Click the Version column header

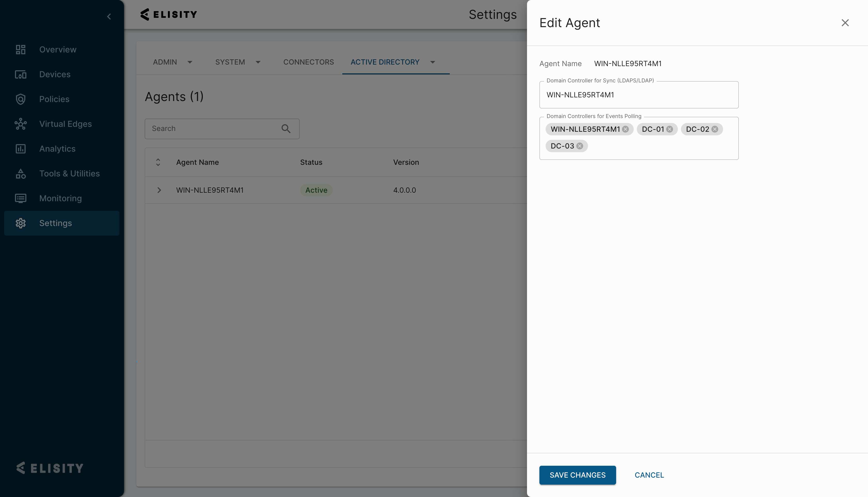(x=406, y=162)
